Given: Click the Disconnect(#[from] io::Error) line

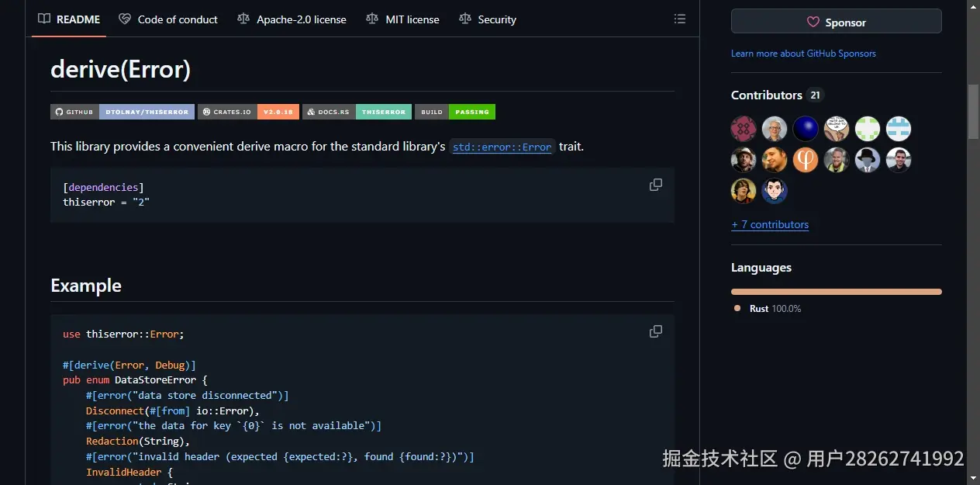Looking at the screenshot, I should (x=173, y=411).
